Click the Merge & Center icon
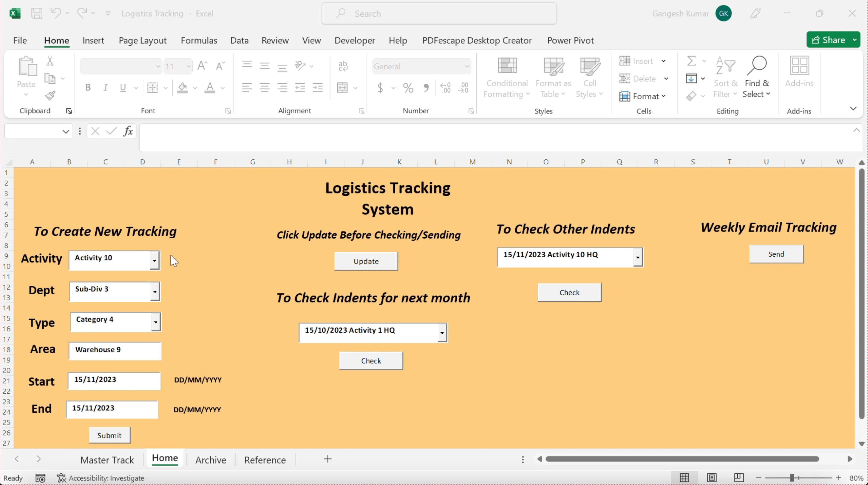This screenshot has height=485, width=868. tap(342, 88)
